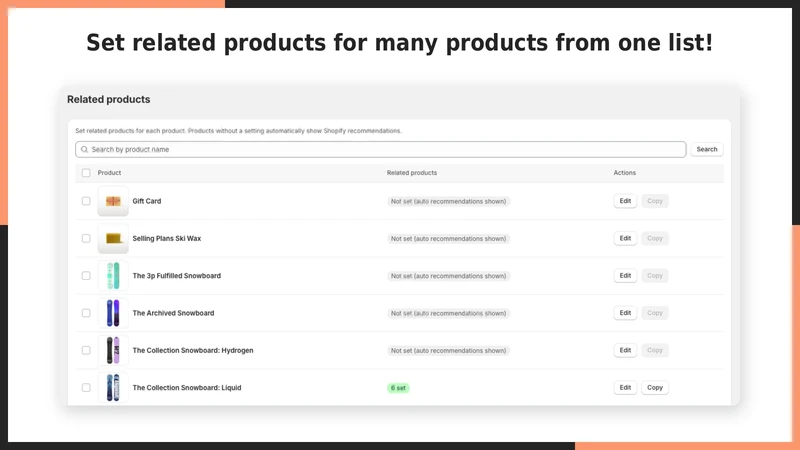Click the Search button

[x=707, y=149]
